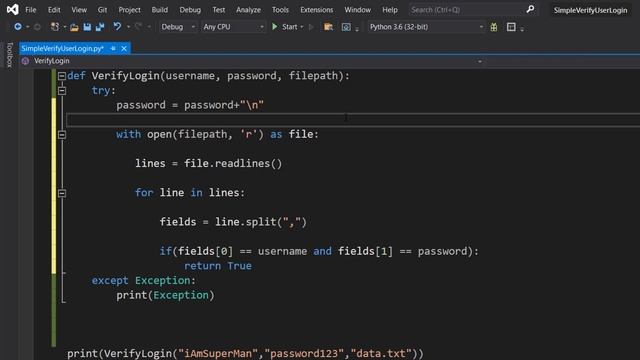Click the "data.txt" string in print call
This screenshot has width=640, height=360.
tap(381, 353)
